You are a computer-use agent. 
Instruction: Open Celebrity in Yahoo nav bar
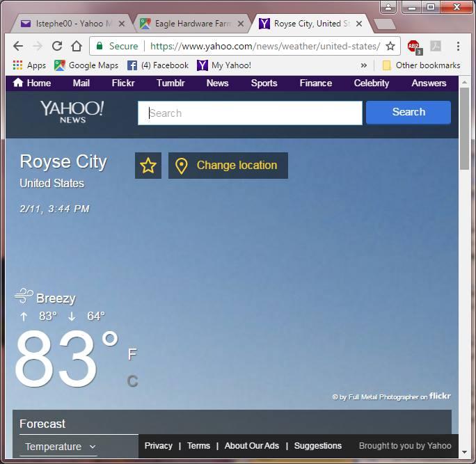pos(372,83)
